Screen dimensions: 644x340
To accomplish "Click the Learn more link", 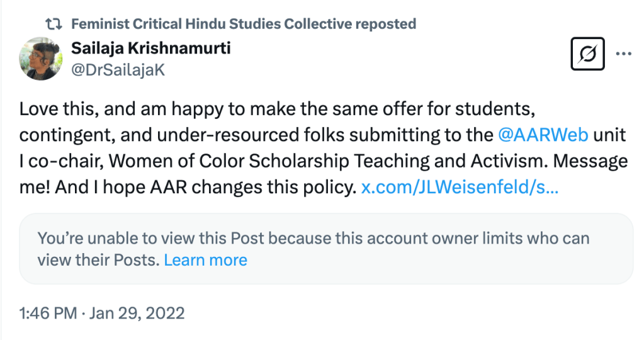I will point(205,259).
